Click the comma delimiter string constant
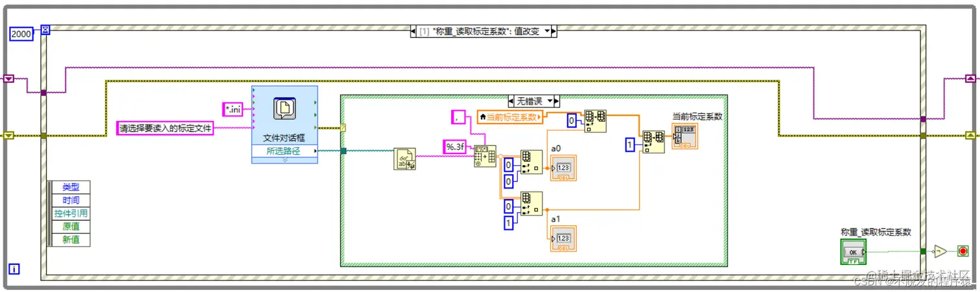 (459, 117)
